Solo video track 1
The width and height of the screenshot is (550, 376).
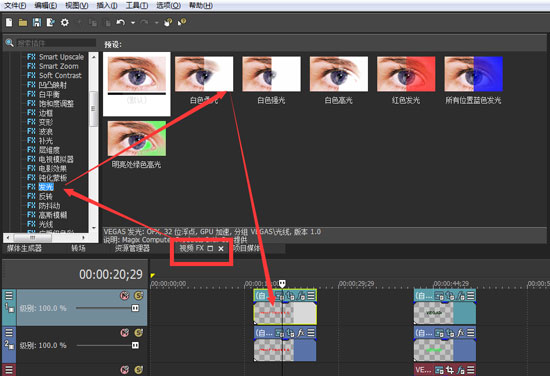tap(139, 296)
